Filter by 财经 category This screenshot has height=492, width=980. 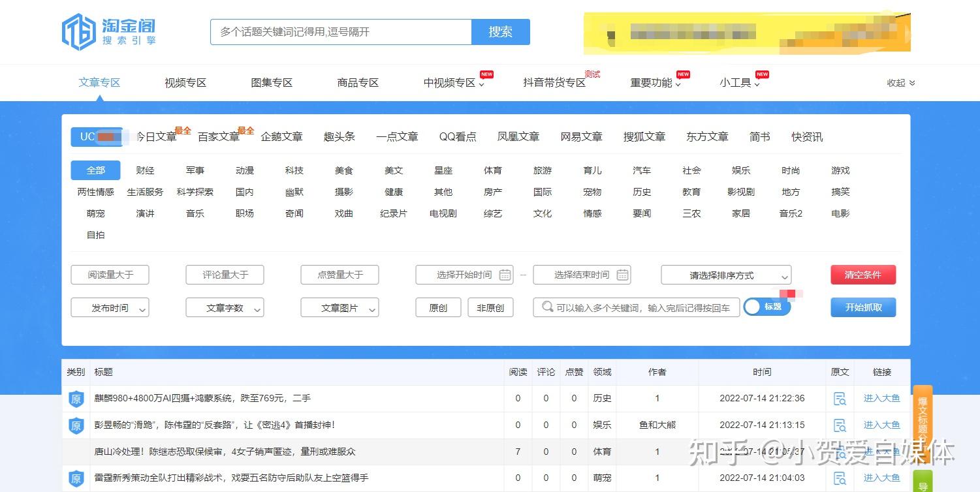coord(145,170)
